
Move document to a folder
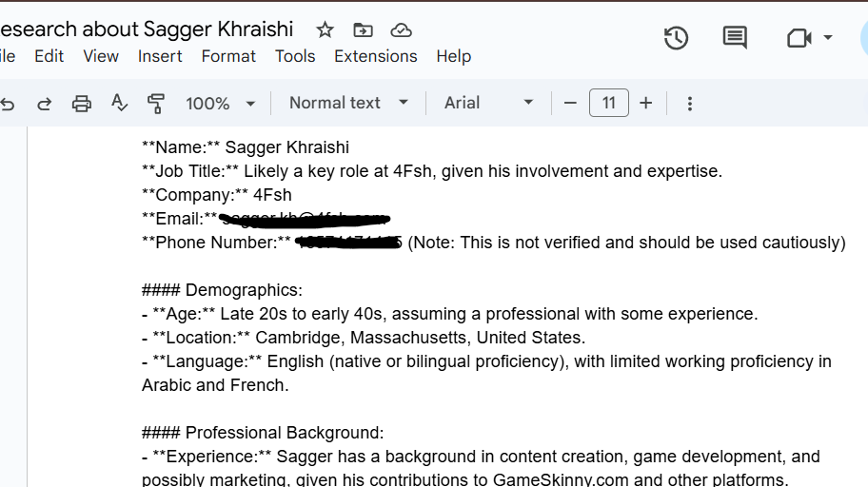tap(364, 29)
